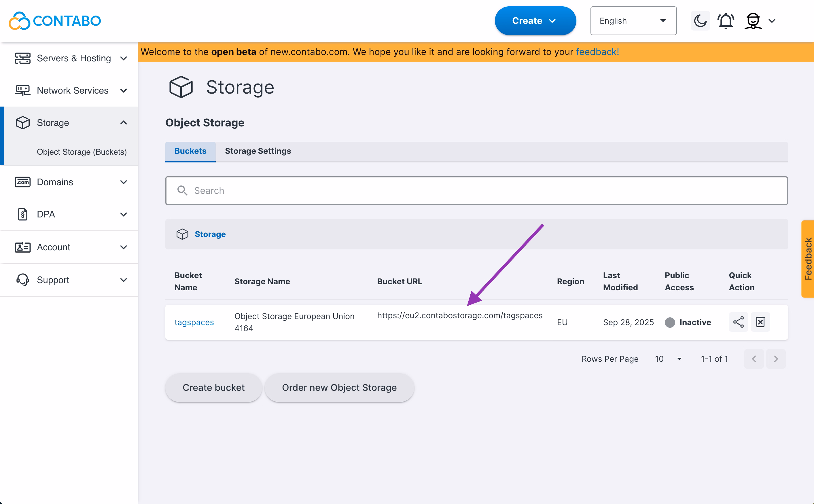This screenshot has width=814, height=504.
Task: Switch to Storage Settings tab
Action: click(258, 151)
